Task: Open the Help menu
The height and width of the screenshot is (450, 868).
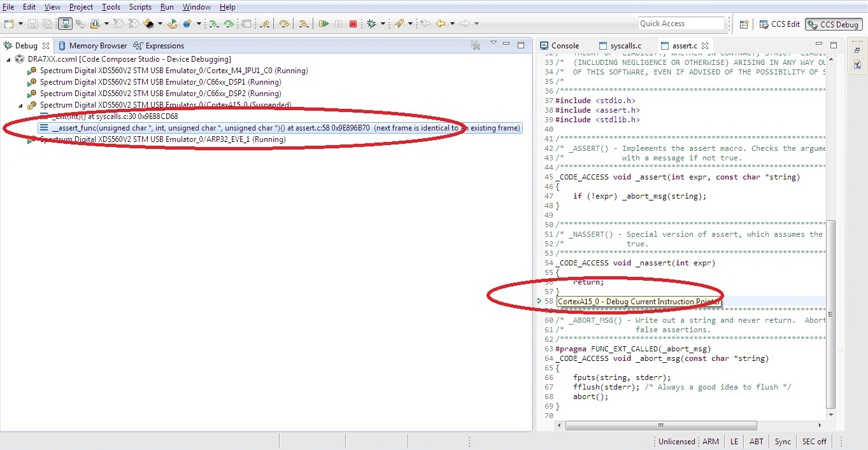Action: click(x=227, y=7)
